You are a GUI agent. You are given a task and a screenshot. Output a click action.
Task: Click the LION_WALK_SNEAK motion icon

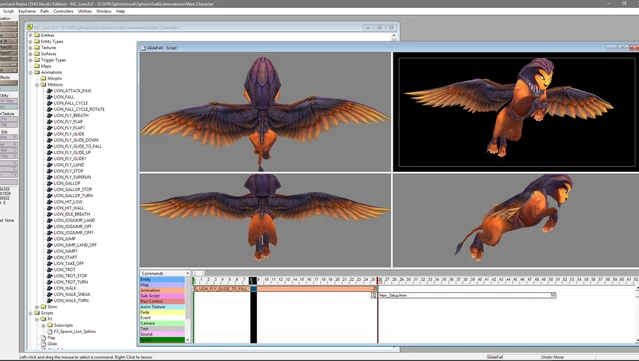click(x=50, y=294)
